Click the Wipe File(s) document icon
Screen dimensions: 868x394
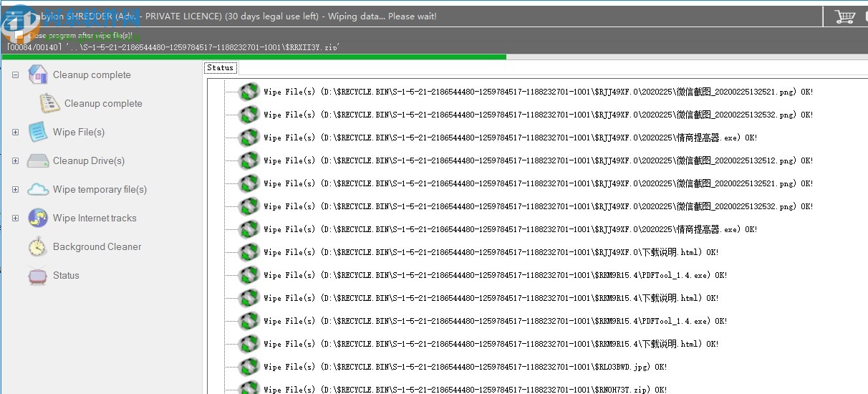pos(37,132)
